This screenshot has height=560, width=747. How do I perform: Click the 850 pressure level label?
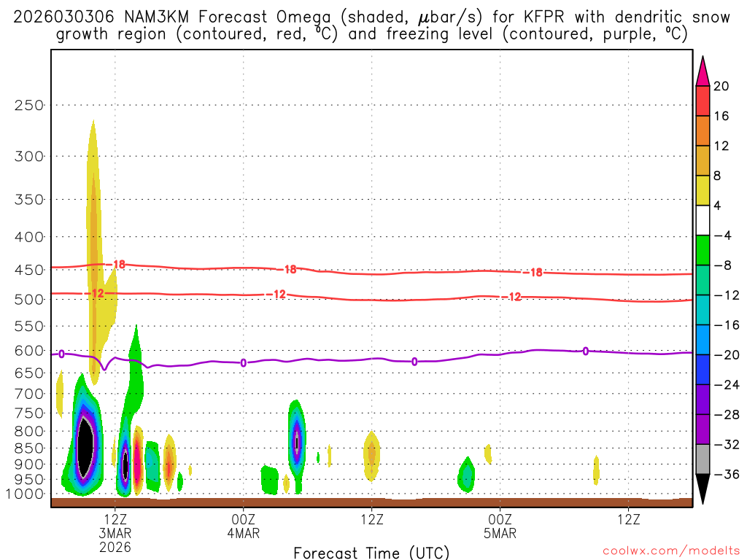pyautogui.click(x=29, y=448)
